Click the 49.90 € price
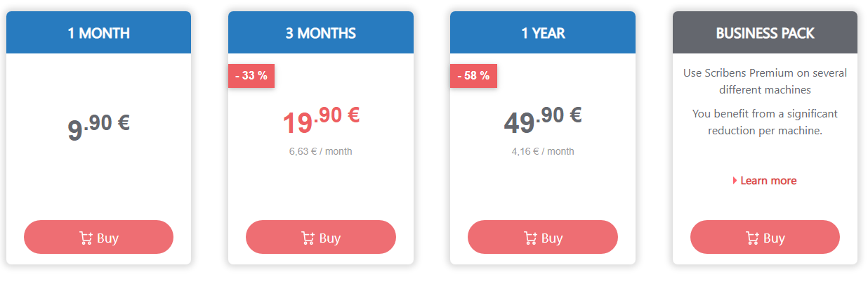Image resolution: width=868 pixels, height=282 pixels. (543, 120)
